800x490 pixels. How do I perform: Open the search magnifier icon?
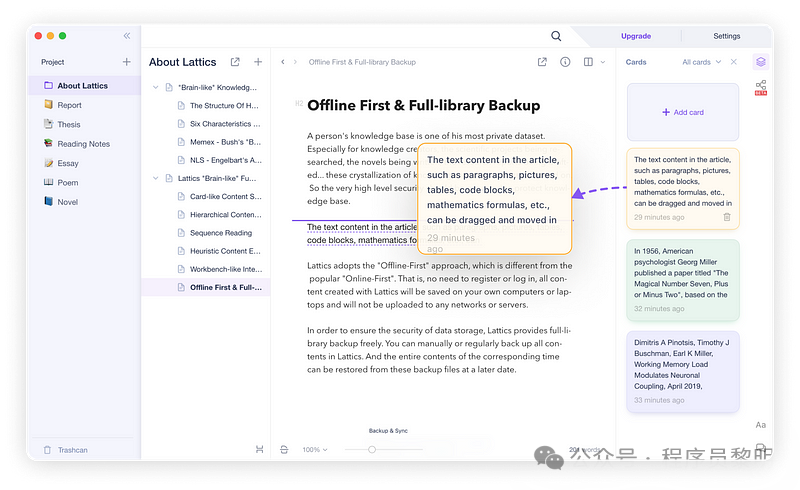click(556, 36)
